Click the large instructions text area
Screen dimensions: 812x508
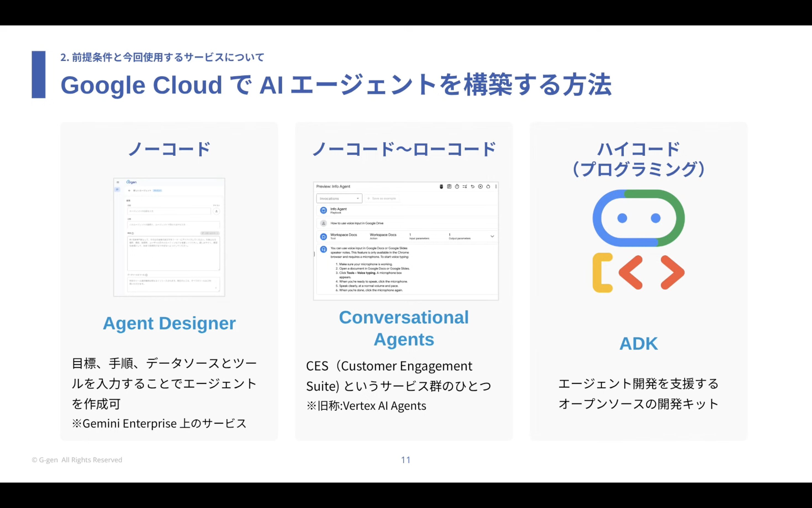[173, 253]
